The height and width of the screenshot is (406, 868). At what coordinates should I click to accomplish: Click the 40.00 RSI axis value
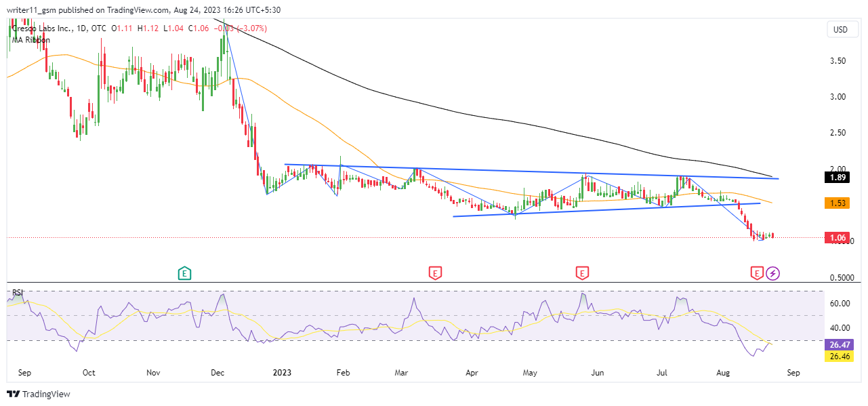(x=839, y=328)
